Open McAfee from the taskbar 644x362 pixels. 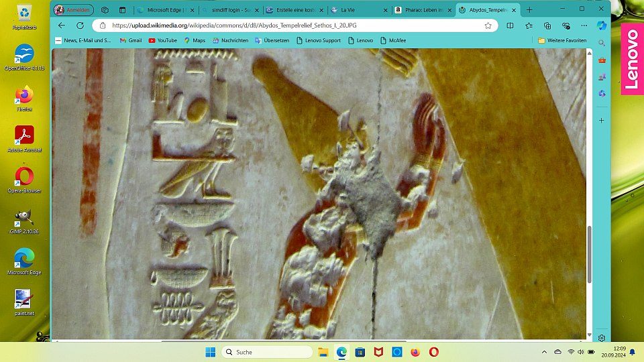tap(378, 352)
